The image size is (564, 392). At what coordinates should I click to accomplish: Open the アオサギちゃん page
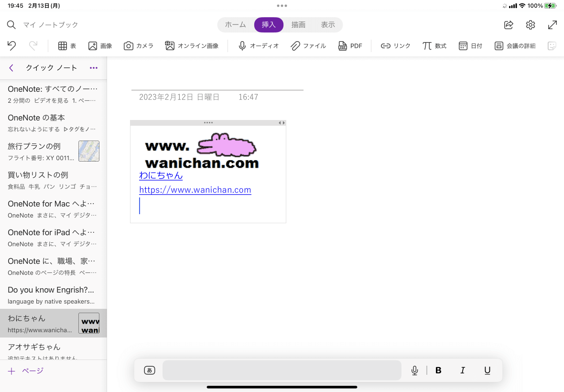53,349
